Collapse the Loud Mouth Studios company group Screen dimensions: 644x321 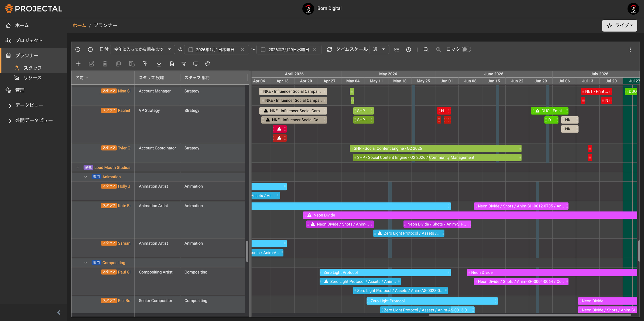coord(78,168)
